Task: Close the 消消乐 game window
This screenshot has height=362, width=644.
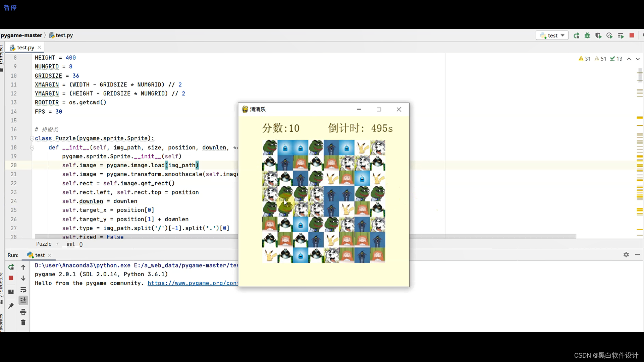Action: tap(399, 109)
